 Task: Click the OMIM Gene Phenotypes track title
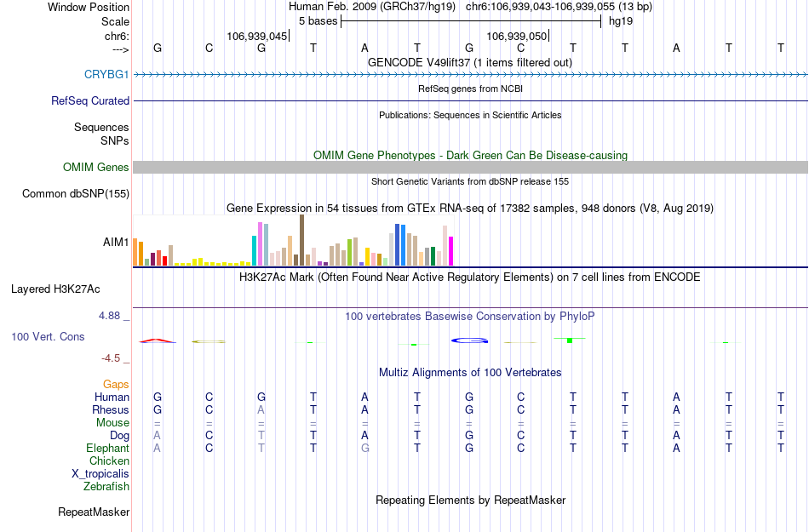470,155
